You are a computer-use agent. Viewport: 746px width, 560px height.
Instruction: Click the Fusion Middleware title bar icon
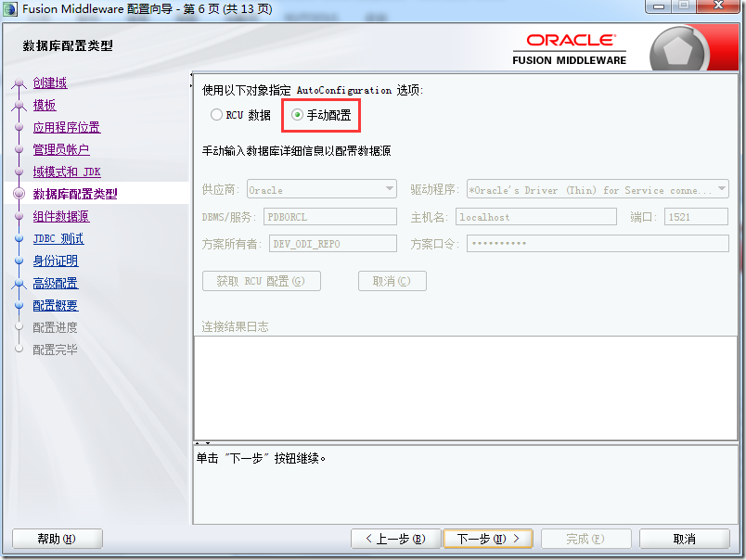(x=10, y=9)
